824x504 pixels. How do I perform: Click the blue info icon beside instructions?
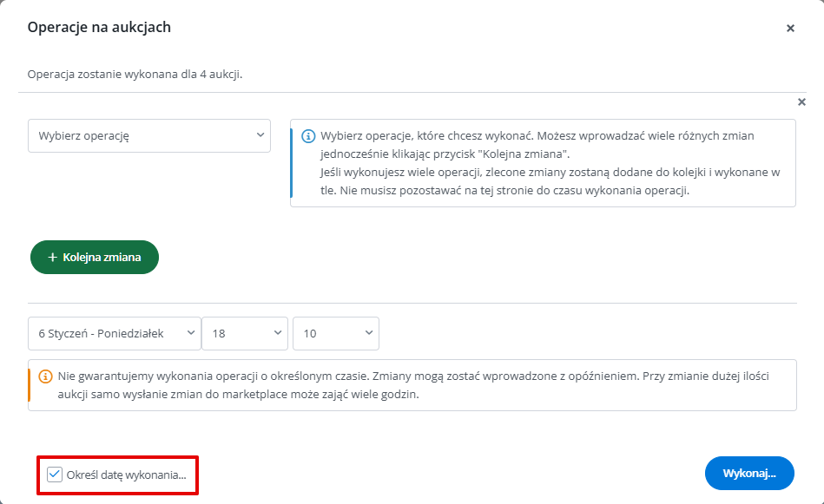click(x=308, y=136)
